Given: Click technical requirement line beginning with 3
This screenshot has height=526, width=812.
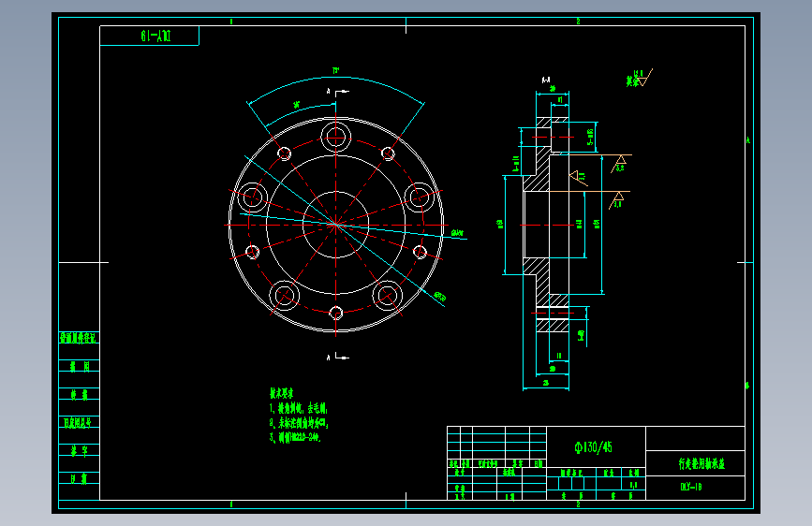Looking at the screenshot, I should pos(295,437).
